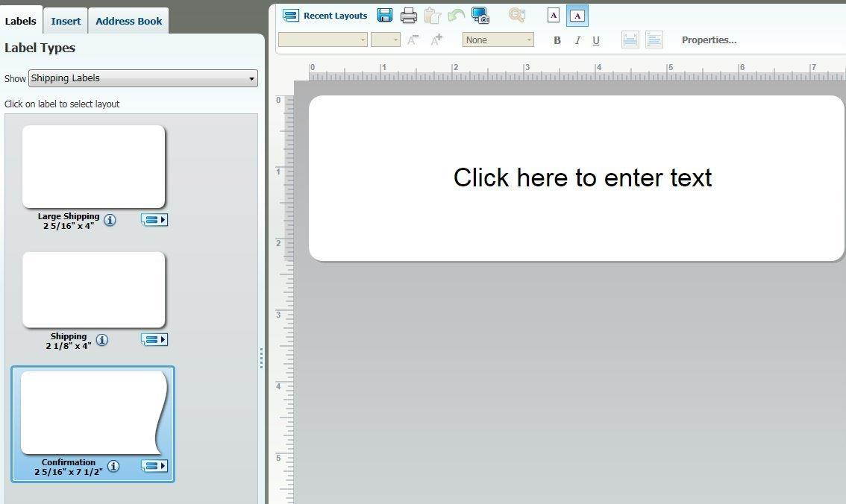The height and width of the screenshot is (504, 846).
Task: Click the Paste clipboard icon
Action: pos(432,16)
